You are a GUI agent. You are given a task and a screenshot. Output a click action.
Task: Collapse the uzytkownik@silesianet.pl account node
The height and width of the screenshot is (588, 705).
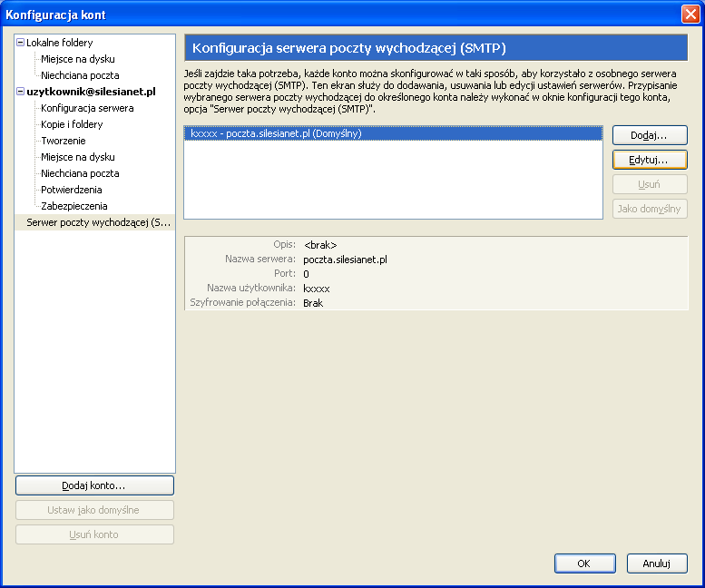pyautogui.click(x=21, y=92)
